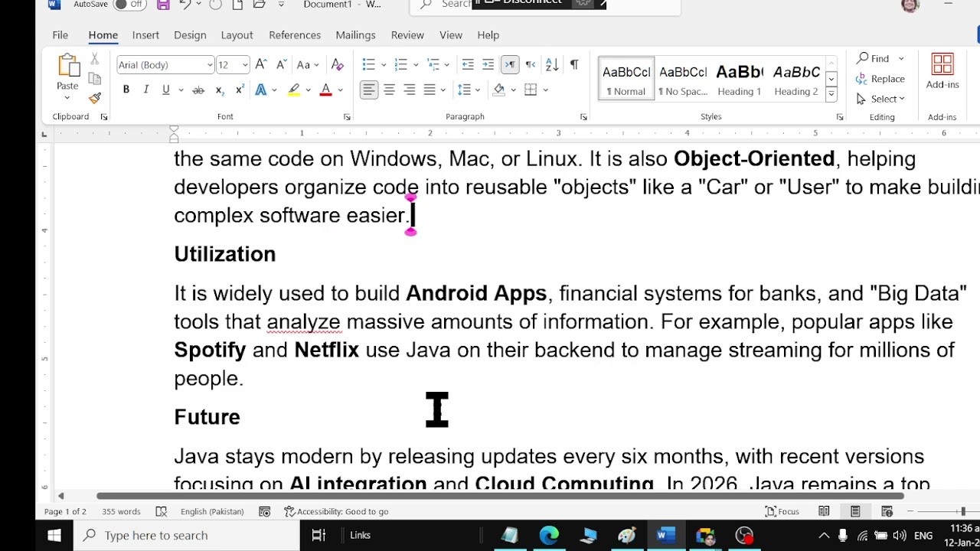Increase font size with the grow font icon
Viewport: 980px width, 551px height.
click(x=261, y=65)
